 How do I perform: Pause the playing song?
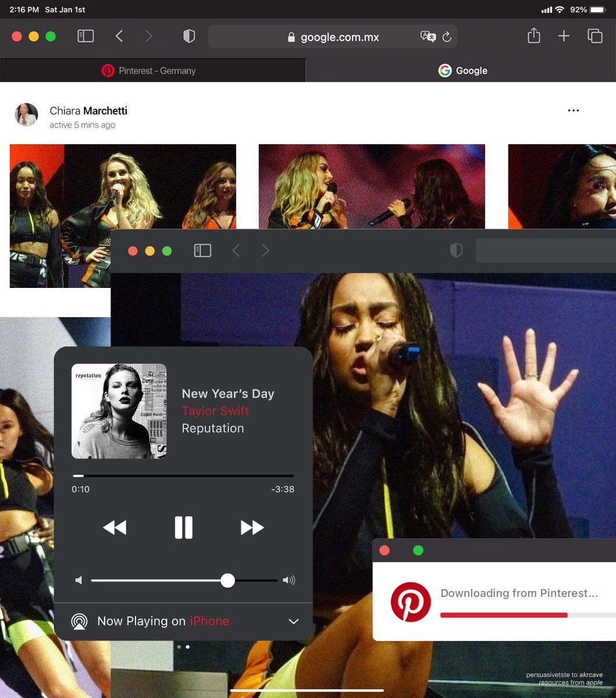tap(183, 528)
